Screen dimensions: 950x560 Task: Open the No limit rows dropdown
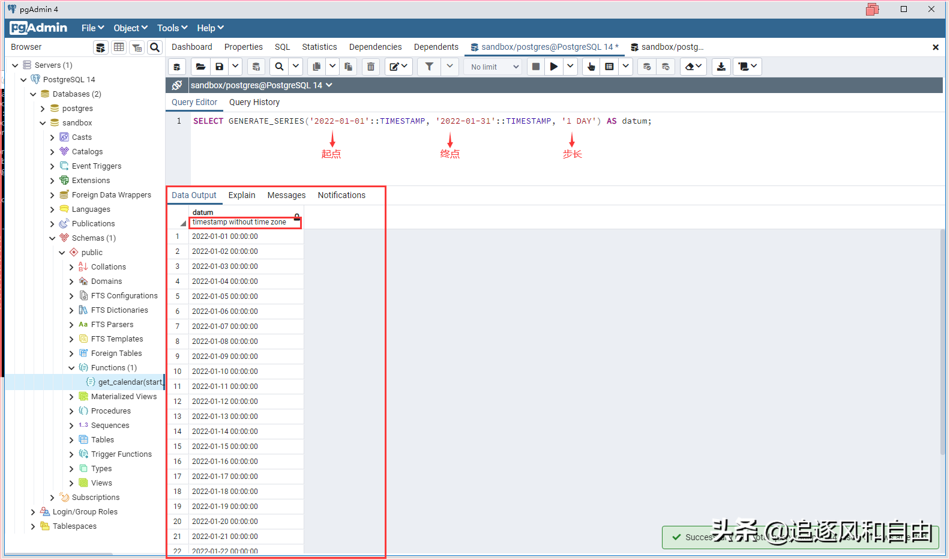[x=494, y=67]
